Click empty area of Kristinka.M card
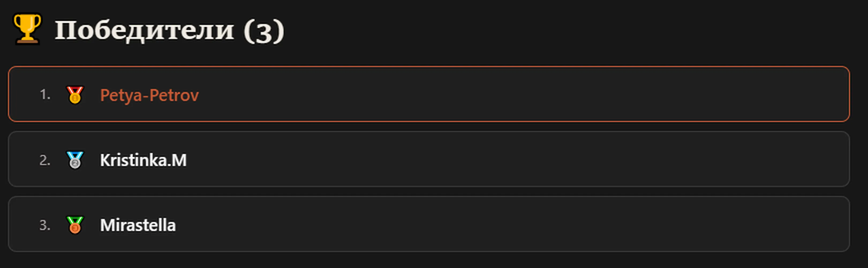 click(x=505, y=159)
